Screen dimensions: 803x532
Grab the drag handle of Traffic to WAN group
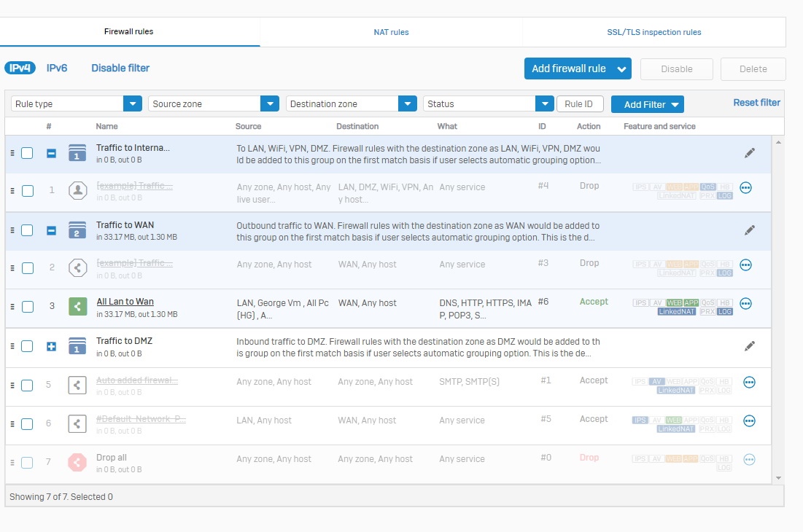coord(12,230)
